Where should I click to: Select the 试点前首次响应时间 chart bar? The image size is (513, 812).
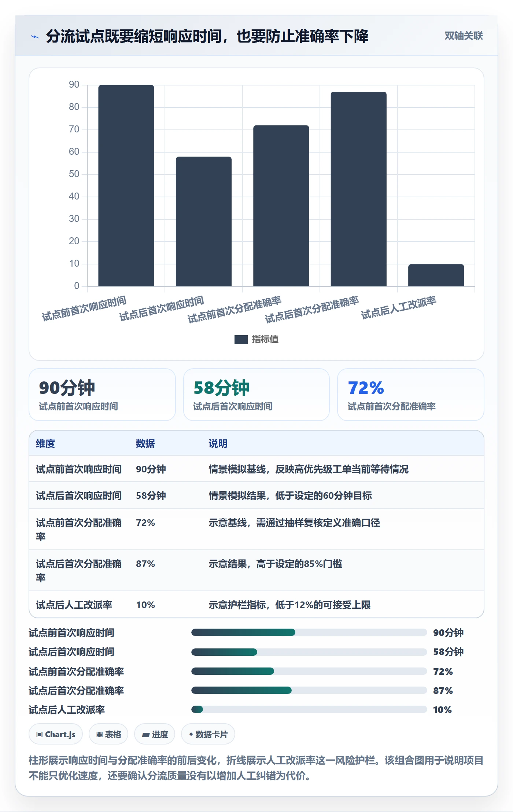pyautogui.click(x=126, y=186)
